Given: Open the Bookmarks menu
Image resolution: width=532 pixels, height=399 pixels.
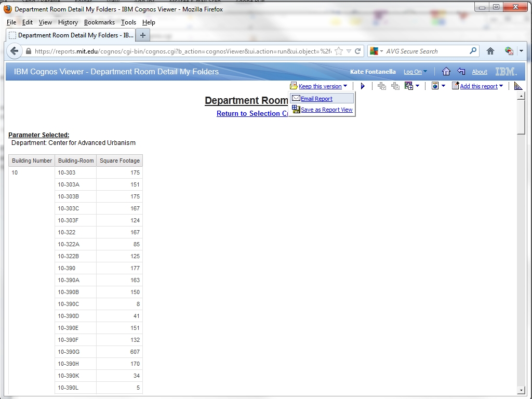Looking at the screenshot, I should pos(99,22).
